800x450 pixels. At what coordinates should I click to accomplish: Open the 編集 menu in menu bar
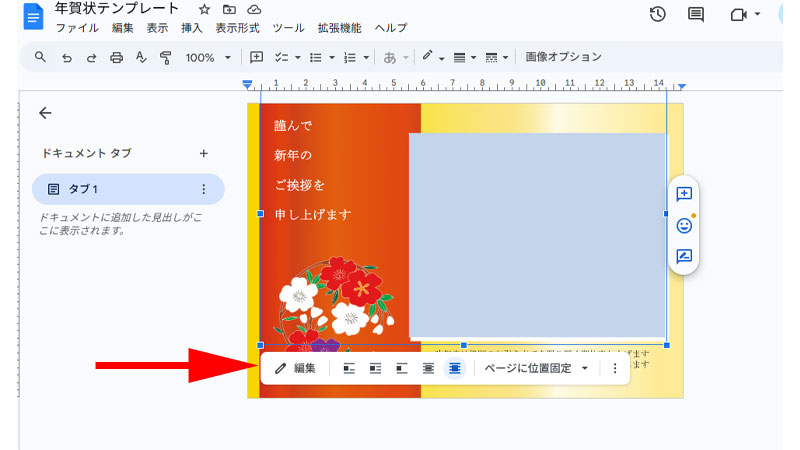[122, 28]
